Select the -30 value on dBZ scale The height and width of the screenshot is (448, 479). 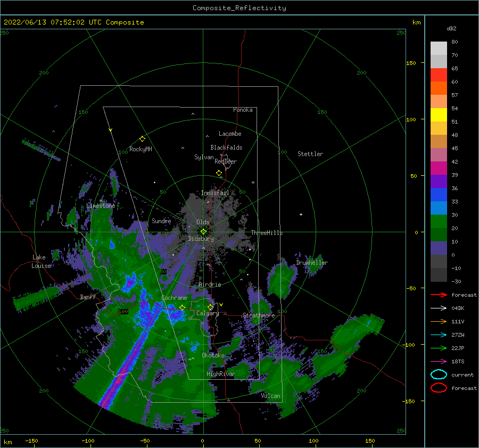[456, 281]
